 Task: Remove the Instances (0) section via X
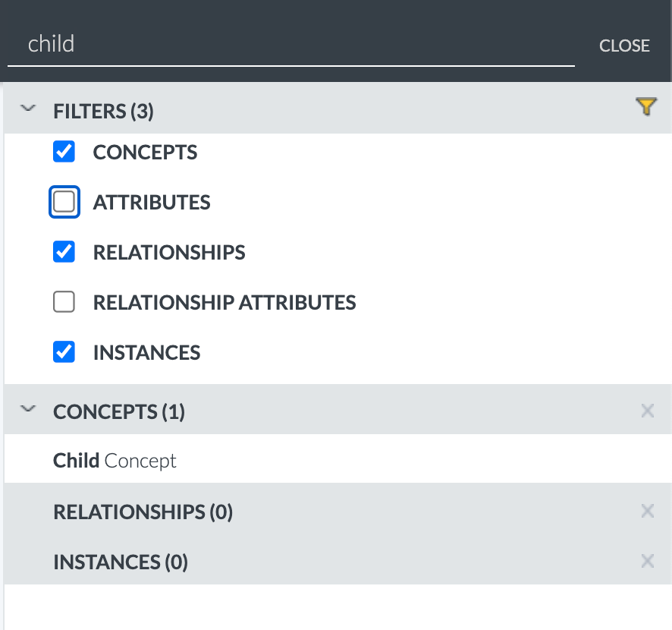pos(647,561)
